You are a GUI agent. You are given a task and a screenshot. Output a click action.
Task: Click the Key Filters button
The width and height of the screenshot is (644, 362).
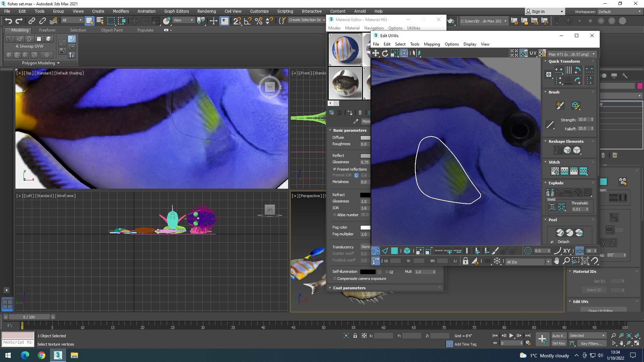591,343
